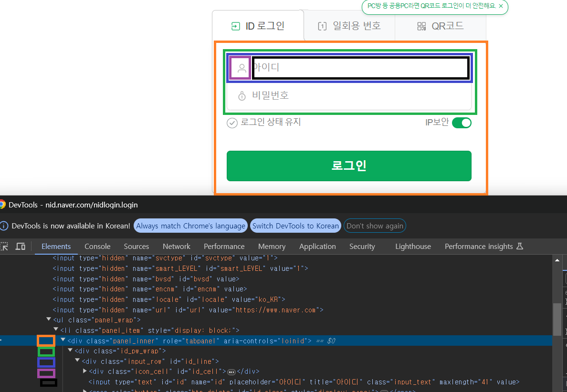Viewport: 567px width, 392px height.
Task: Click the Elements panel scrollbar thumb
Action: pos(557,320)
